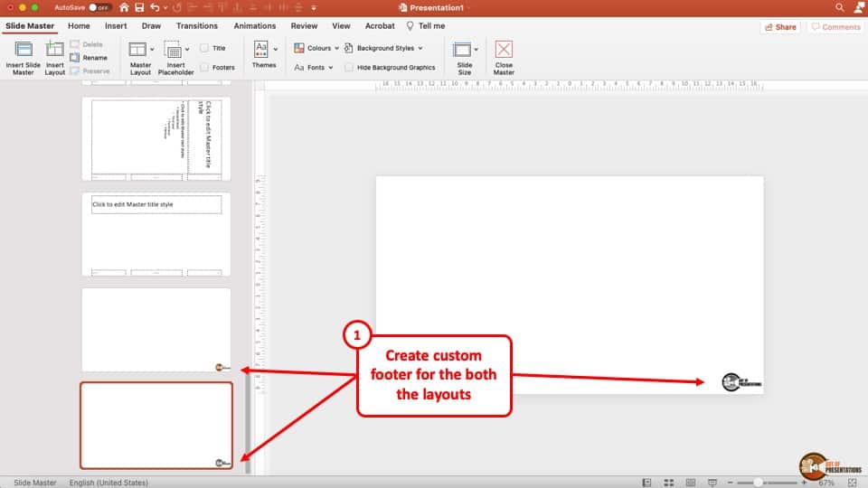Click the search magnifier icon

tap(840, 8)
